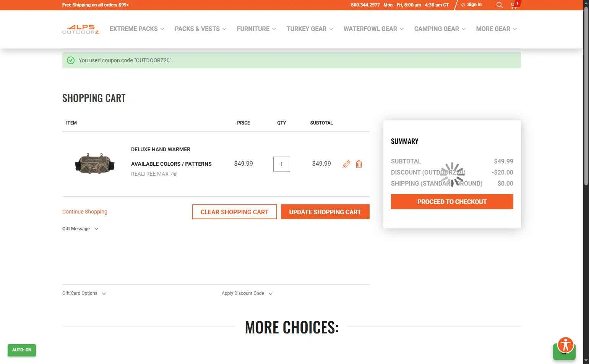This screenshot has width=589, height=364.
Task: Open the More Gear menu
Action: pos(496,29)
